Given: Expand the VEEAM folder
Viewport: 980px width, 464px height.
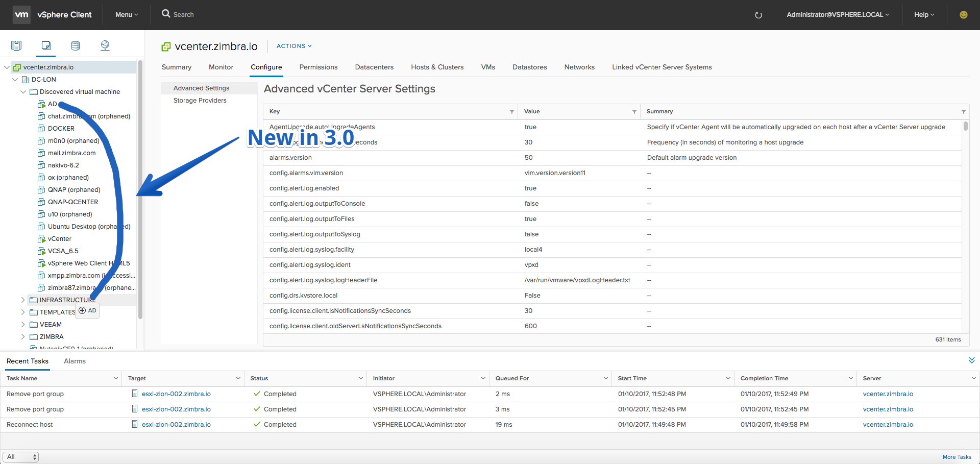Looking at the screenshot, I should tap(23, 324).
